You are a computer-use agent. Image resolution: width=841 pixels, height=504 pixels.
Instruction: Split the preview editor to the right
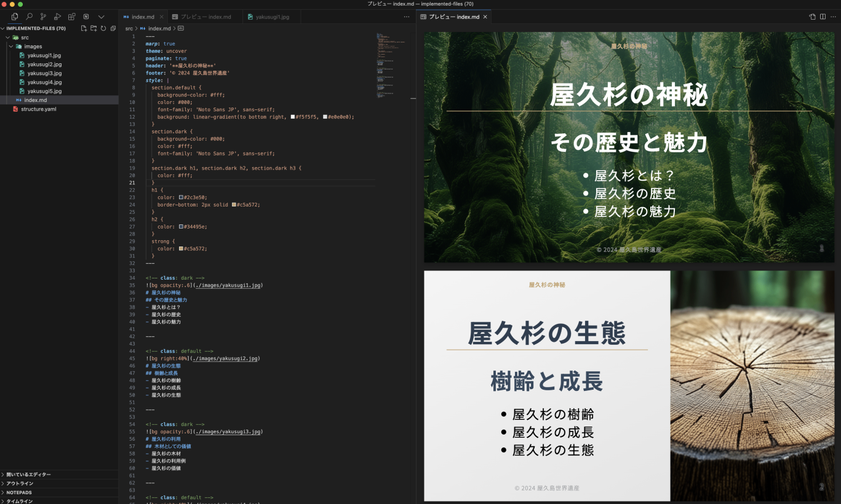click(x=823, y=17)
